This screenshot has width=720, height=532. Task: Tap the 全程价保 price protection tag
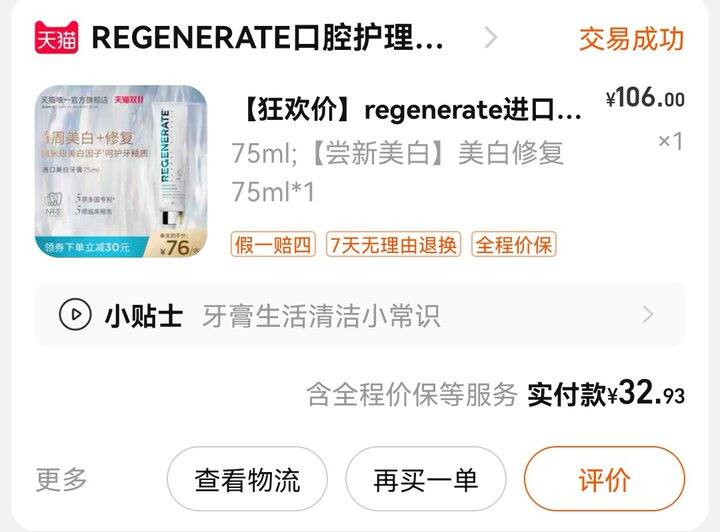coord(514,244)
